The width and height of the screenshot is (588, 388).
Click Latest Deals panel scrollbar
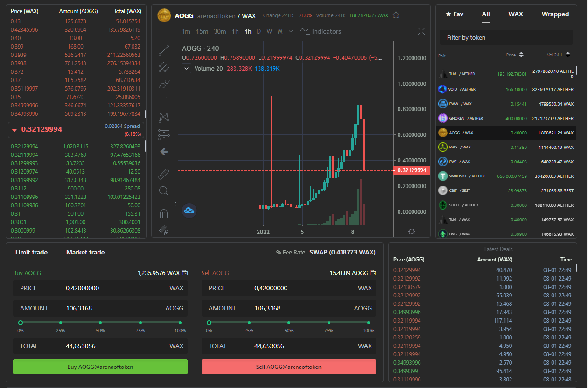click(x=576, y=268)
